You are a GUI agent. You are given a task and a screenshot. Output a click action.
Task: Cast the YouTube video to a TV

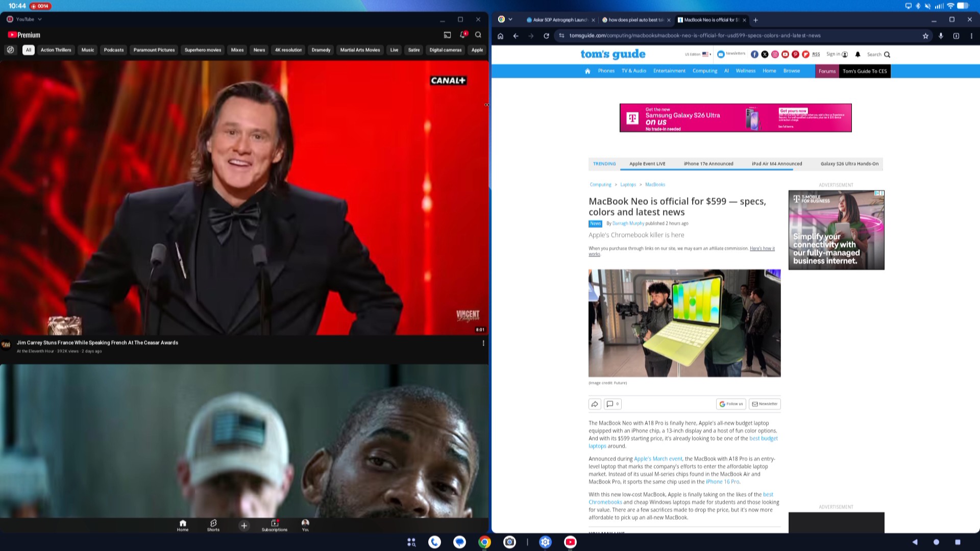[x=448, y=35]
